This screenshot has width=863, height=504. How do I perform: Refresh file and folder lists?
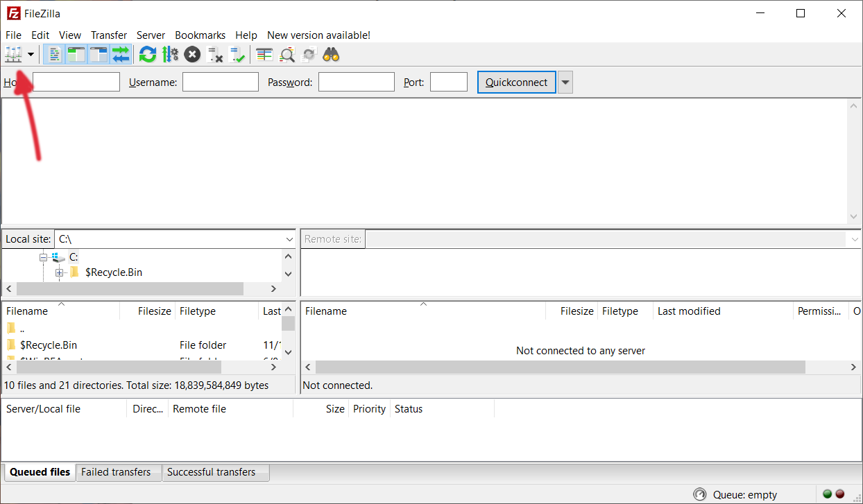(x=148, y=54)
